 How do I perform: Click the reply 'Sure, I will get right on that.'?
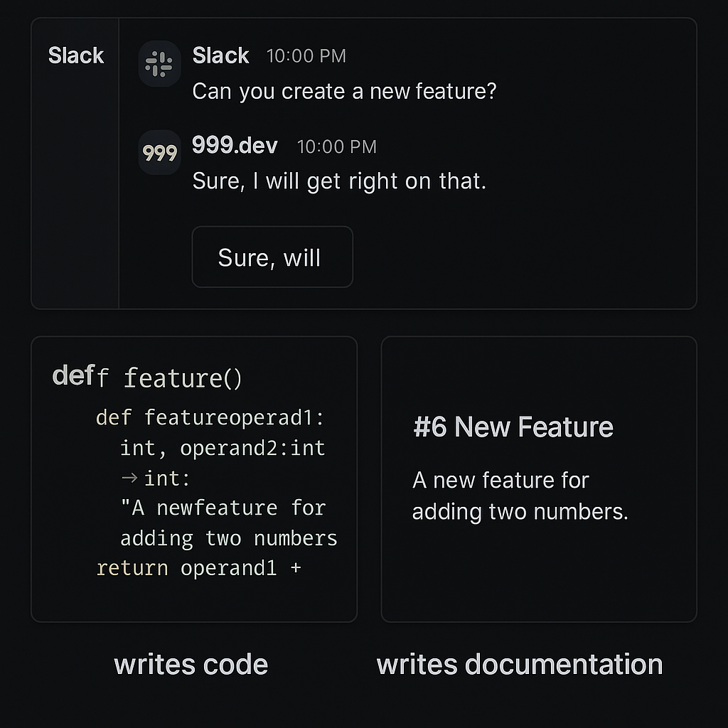(339, 181)
